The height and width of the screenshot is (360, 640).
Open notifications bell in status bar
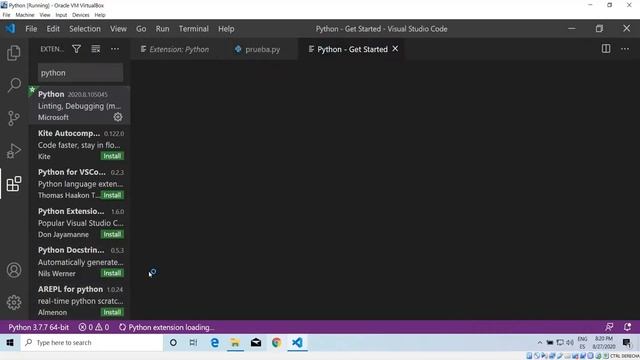(x=627, y=327)
